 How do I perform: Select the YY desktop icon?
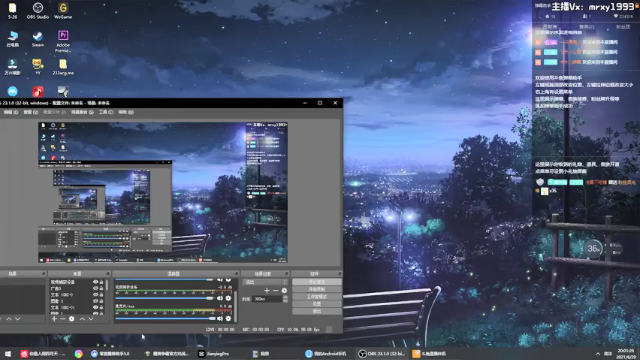click(38, 67)
